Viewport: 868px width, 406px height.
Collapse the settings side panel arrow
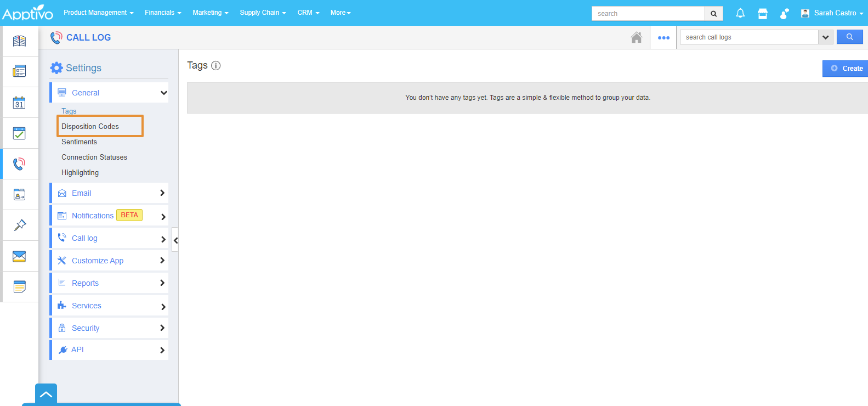click(175, 240)
